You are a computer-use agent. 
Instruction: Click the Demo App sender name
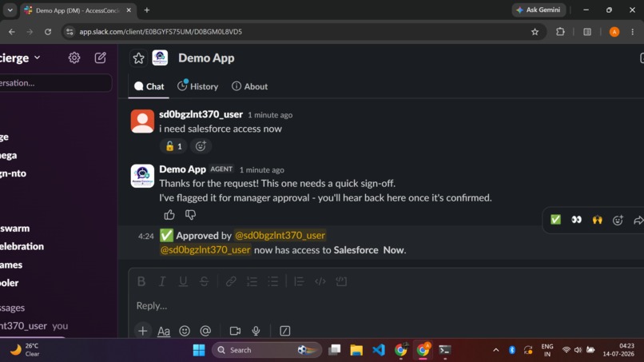pos(182,169)
